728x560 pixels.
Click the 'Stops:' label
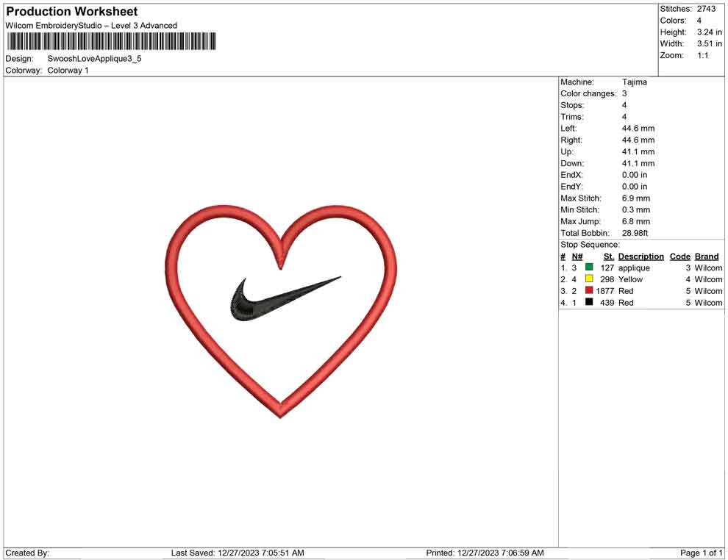pyautogui.click(x=572, y=105)
